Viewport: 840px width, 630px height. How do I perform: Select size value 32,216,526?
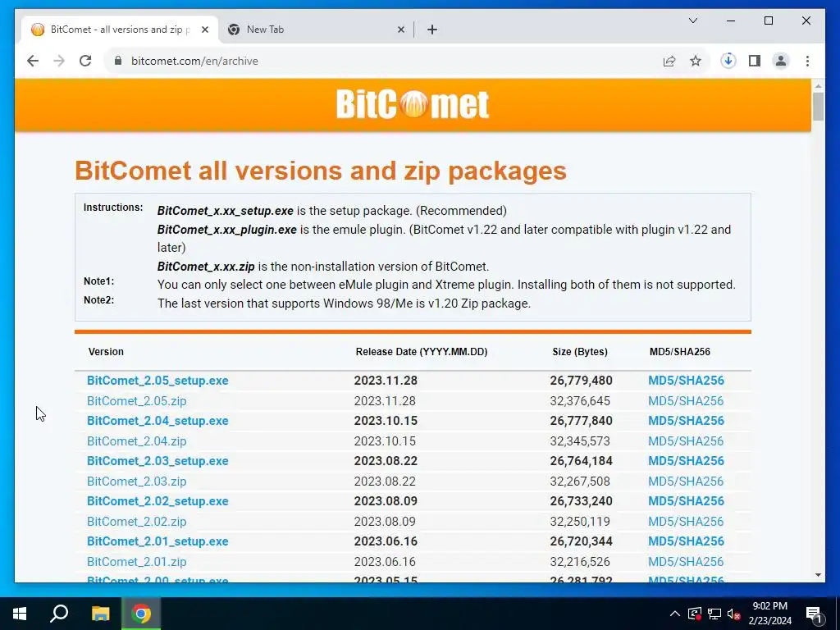(x=580, y=561)
